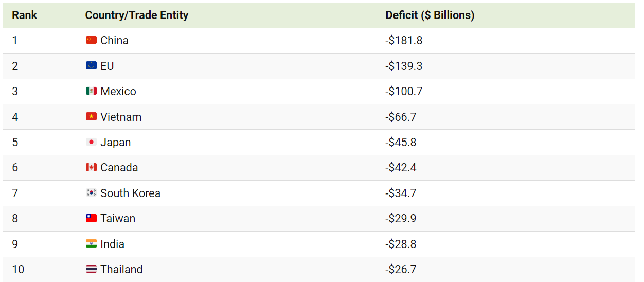
Task: Click the South Korea flag icon
Action: pos(91,193)
